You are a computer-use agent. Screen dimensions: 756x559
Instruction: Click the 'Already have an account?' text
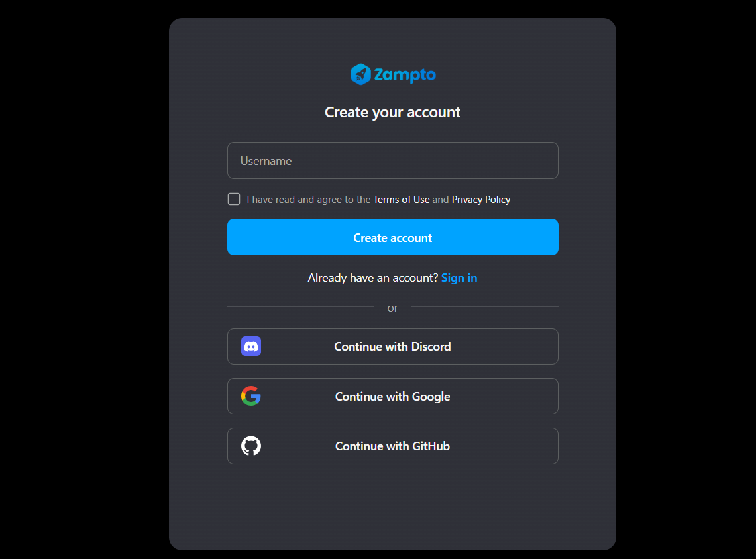[372, 278]
